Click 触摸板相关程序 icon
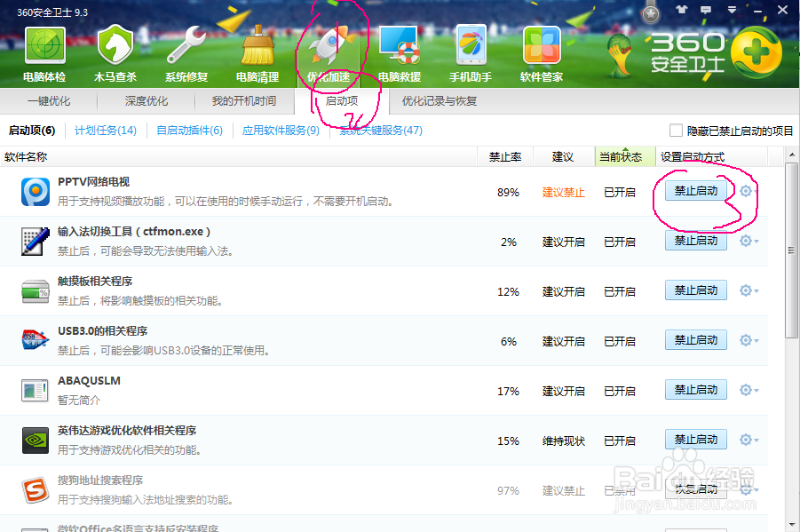The height and width of the screenshot is (532, 800). 36,291
